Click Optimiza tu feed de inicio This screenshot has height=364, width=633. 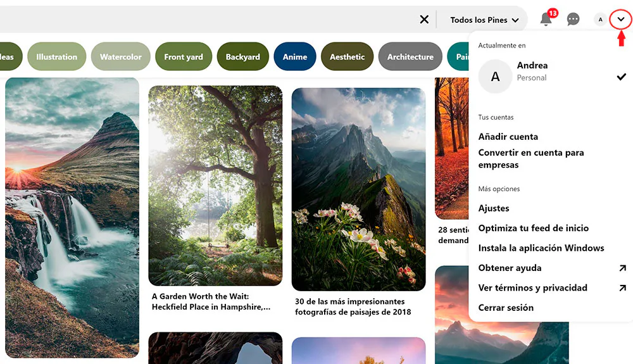533,228
